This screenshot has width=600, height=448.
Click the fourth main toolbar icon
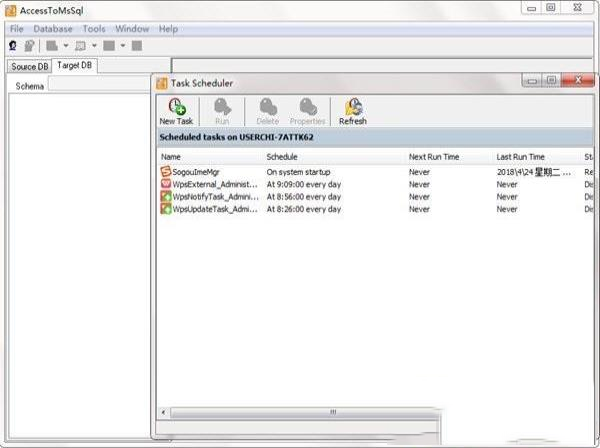click(x=80, y=46)
